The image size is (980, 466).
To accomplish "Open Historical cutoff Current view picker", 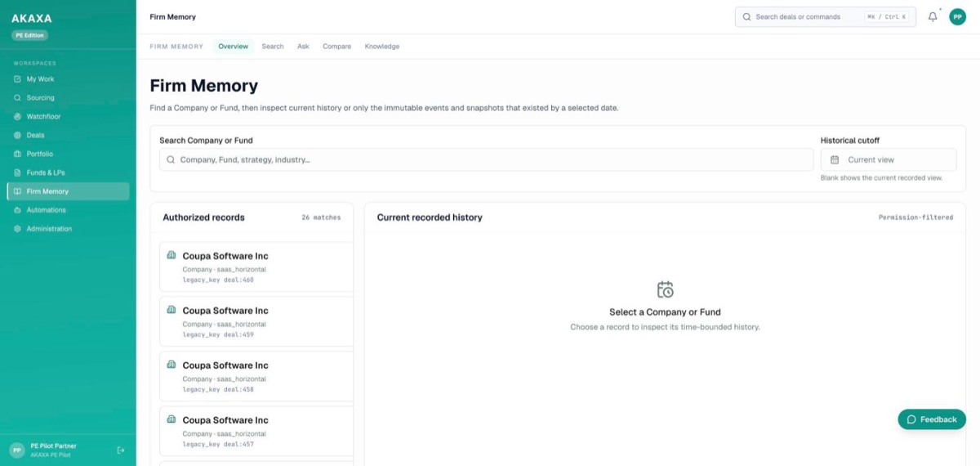I will point(889,159).
